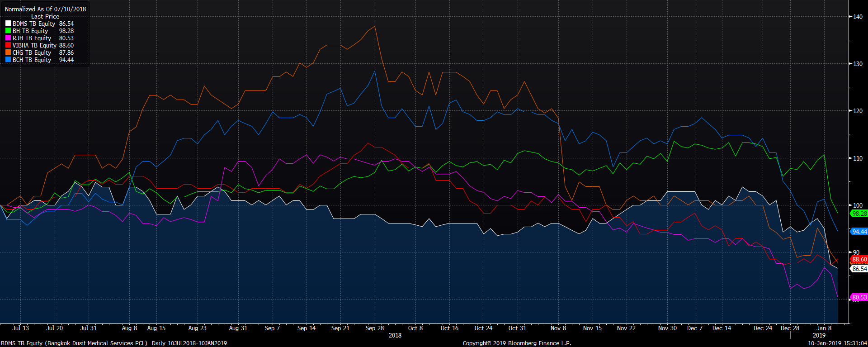Image resolution: width=868 pixels, height=347 pixels.
Task: Click the Oct 16 date label
Action: pos(449,328)
